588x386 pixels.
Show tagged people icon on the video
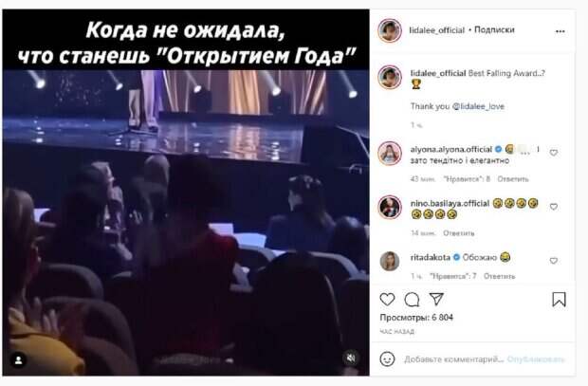click(18, 360)
